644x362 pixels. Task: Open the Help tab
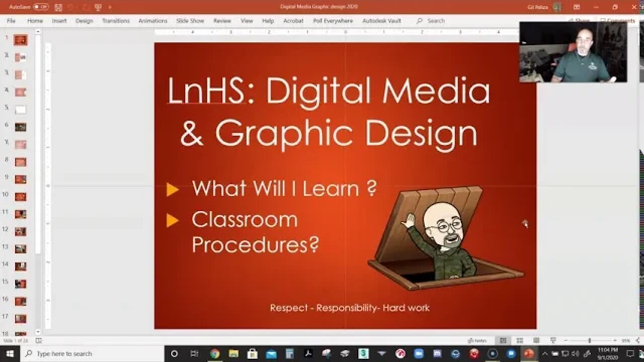tap(268, 21)
